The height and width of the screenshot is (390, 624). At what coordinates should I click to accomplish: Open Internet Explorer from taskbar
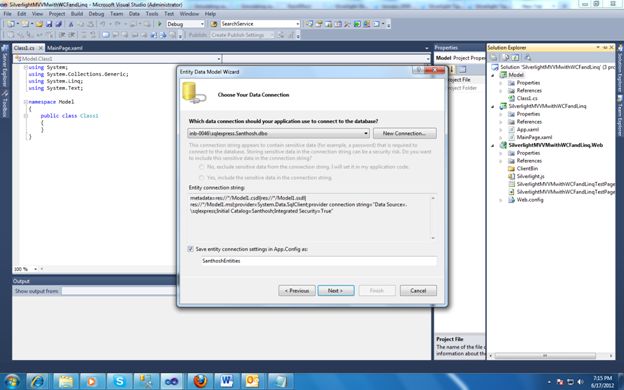pos(37,381)
